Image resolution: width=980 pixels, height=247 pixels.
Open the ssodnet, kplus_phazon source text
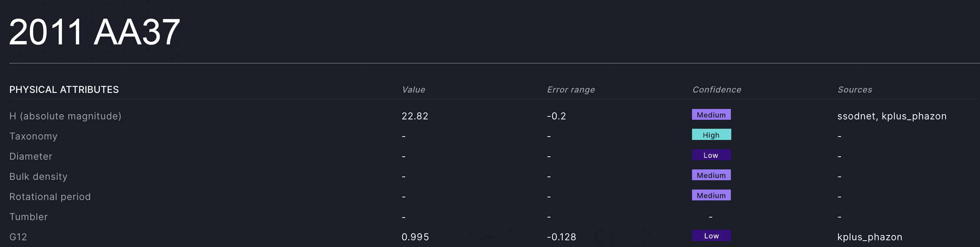pos(892,116)
